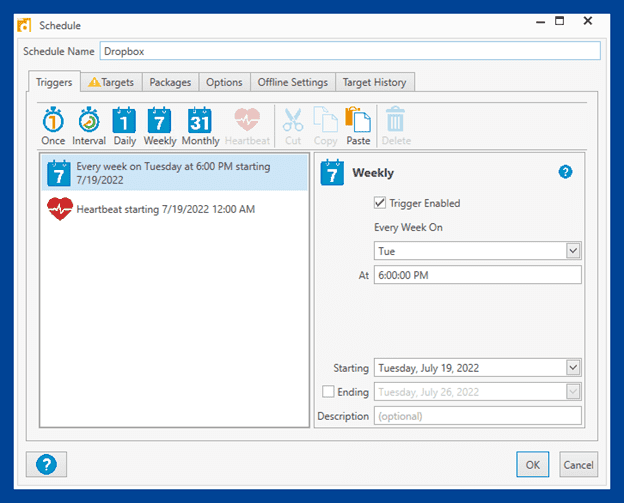Select the Heartbeat starting 7/19/2022 trigger

tap(175, 209)
